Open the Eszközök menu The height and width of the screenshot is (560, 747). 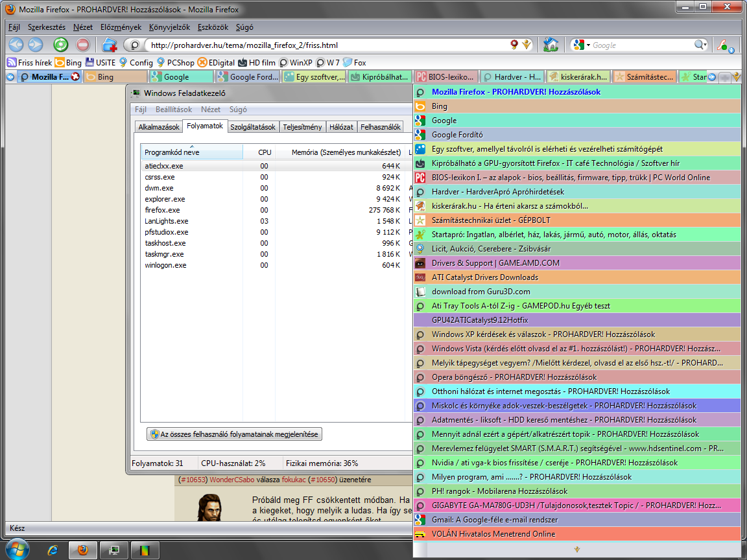(x=213, y=27)
